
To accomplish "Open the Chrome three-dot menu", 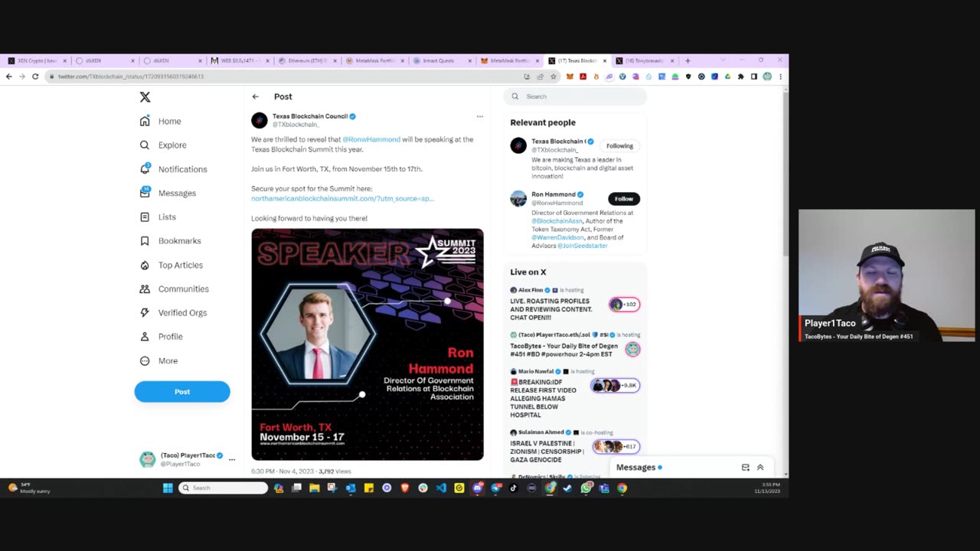I will click(x=780, y=77).
